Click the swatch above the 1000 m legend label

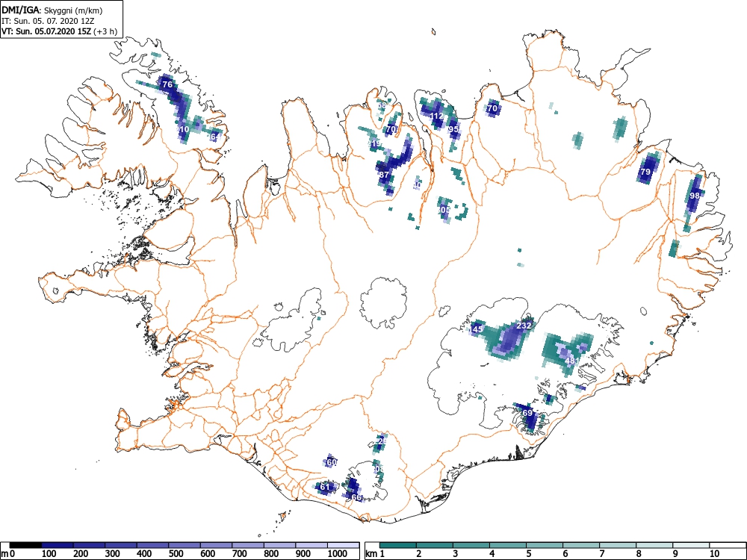344,545
